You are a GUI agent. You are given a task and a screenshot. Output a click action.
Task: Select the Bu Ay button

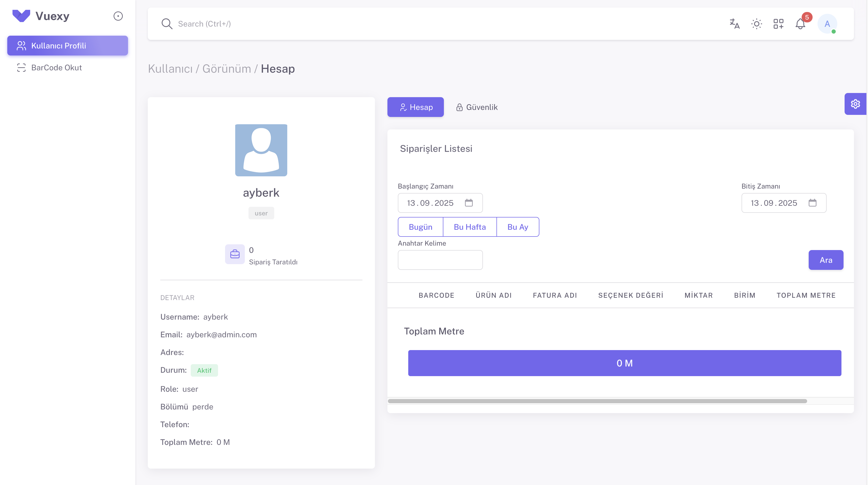(518, 227)
